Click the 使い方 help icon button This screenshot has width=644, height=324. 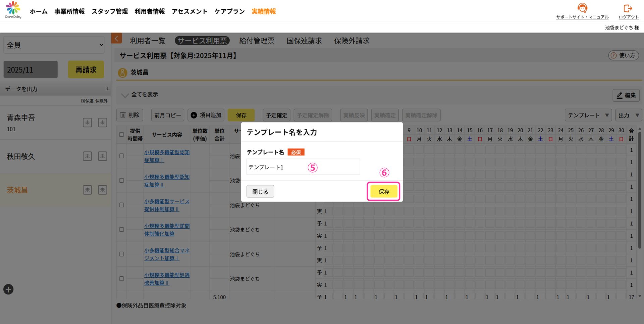click(623, 55)
